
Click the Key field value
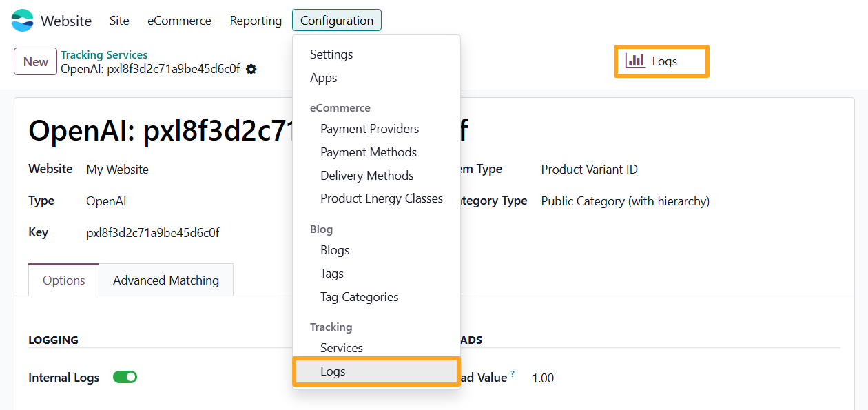coord(153,233)
